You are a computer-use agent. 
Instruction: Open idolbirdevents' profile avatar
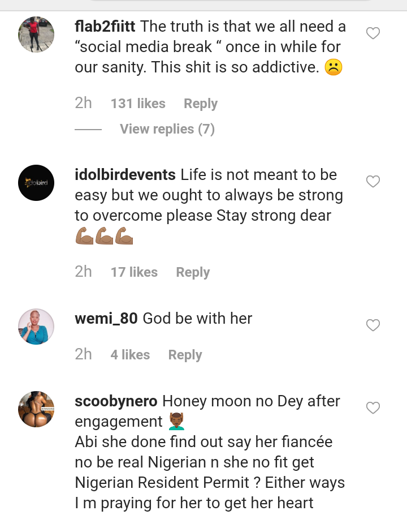point(36,182)
